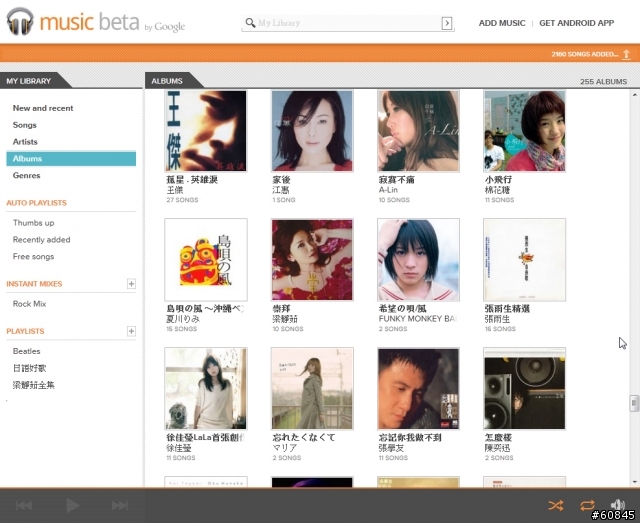The image size is (640, 523).
Task: Open the 忘れたくなくて album cover
Action: [x=312, y=388]
